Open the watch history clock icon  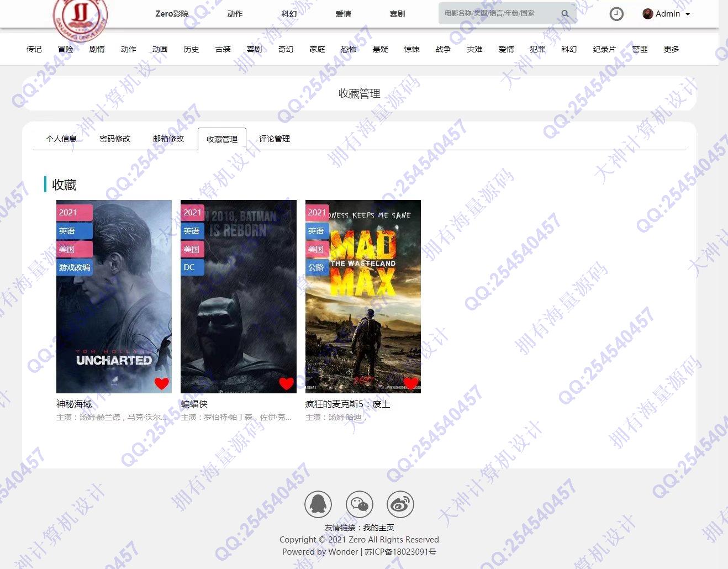pos(616,14)
